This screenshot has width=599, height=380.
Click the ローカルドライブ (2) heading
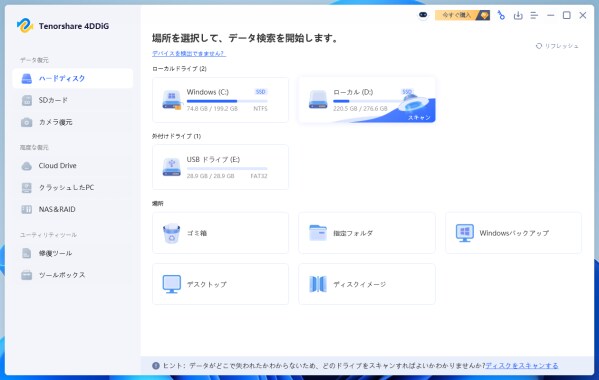(x=179, y=69)
